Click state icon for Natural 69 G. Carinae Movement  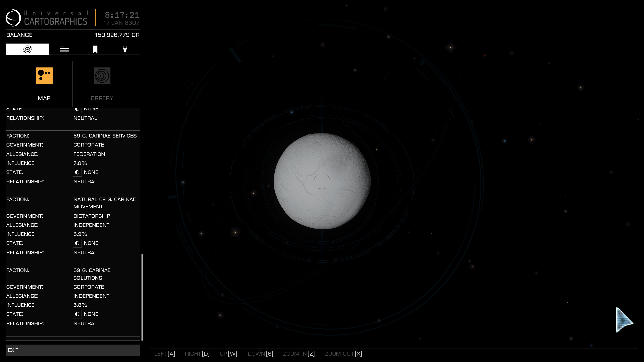77,243
